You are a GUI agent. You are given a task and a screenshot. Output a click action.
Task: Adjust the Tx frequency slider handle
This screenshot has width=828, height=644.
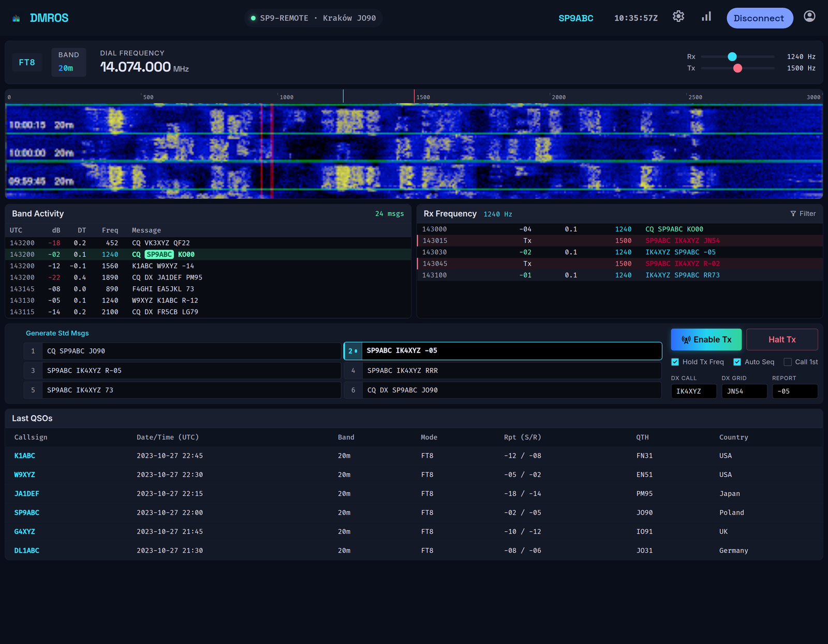[x=738, y=68]
